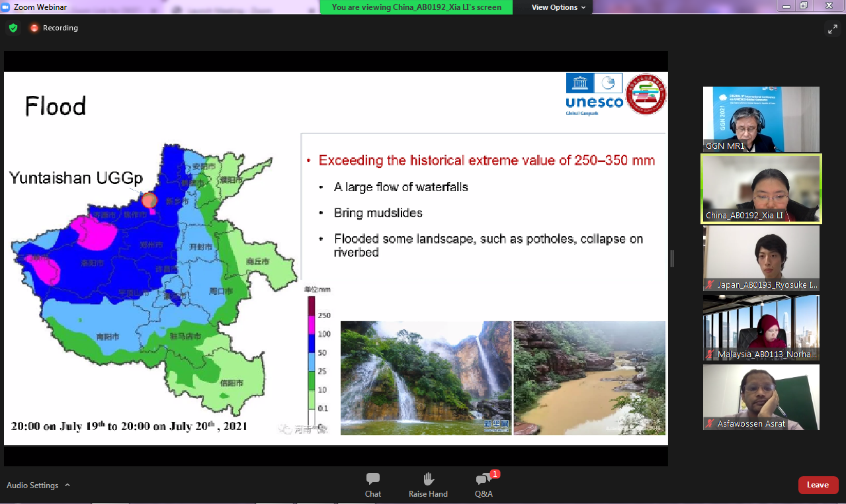Select Xia LI's highlighted video thumbnail
The height and width of the screenshot is (504, 846).
coord(761,189)
